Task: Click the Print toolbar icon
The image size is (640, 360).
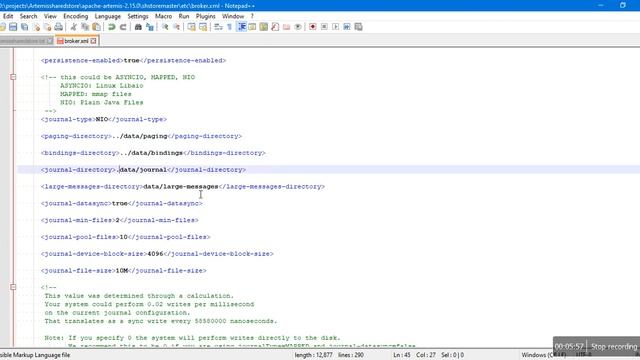Action: click(59, 27)
